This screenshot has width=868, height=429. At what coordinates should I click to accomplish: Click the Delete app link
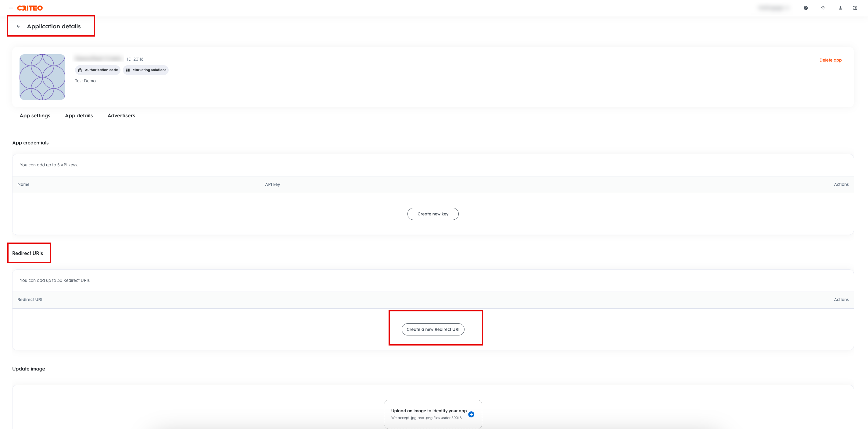(x=830, y=60)
